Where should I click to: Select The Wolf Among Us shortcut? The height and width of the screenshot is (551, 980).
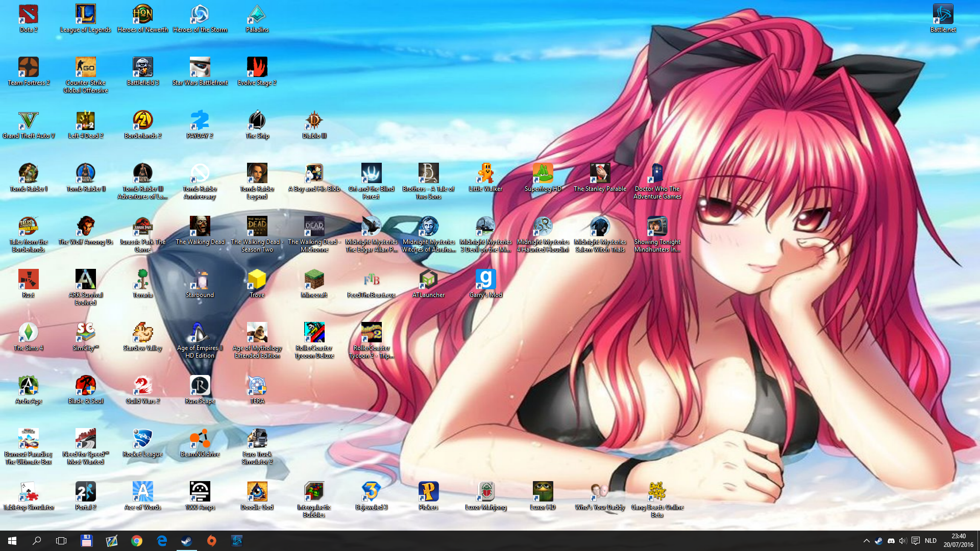85,231
